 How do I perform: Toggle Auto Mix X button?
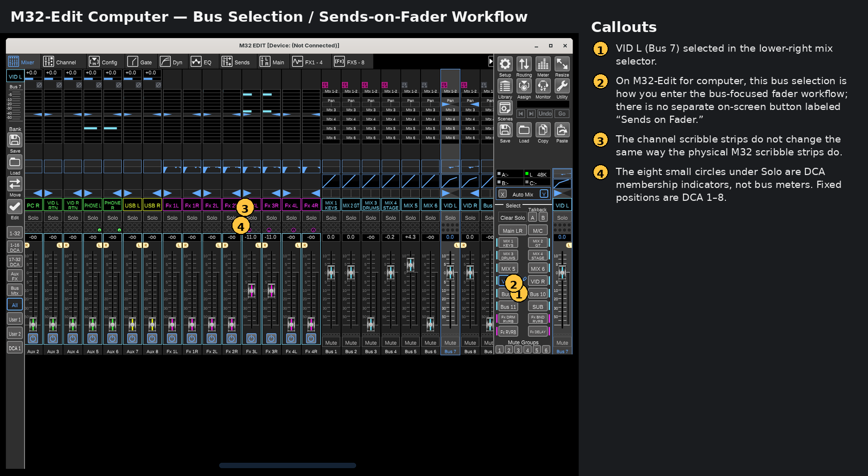(x=503, y=194)
